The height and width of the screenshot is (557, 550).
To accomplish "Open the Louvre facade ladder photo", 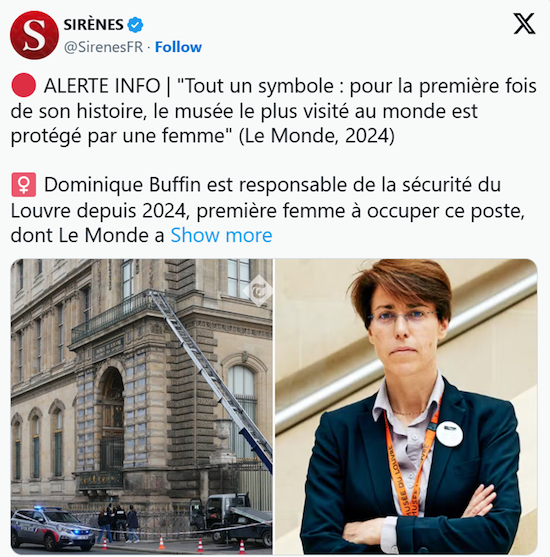I will (142, 406).
